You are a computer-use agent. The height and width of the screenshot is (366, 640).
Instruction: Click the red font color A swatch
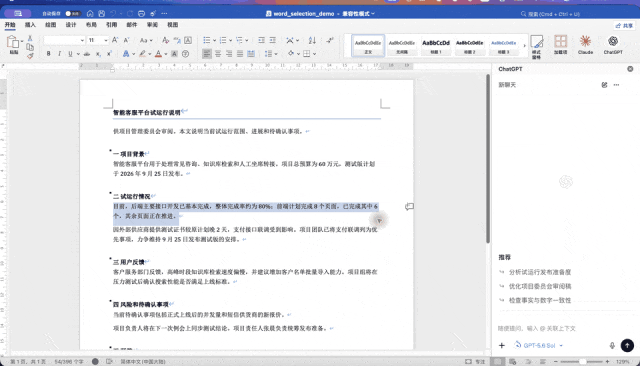point(158,53)
